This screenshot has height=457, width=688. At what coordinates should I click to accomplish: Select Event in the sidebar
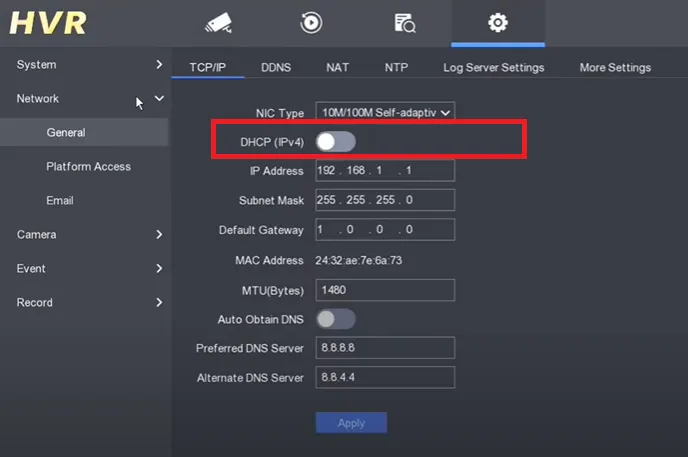(x=31, y=268)
